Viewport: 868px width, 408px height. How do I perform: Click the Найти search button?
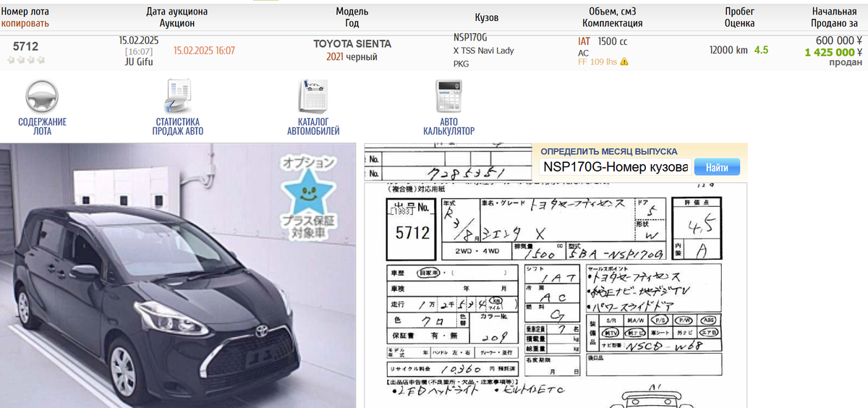(x=717, y=167)
